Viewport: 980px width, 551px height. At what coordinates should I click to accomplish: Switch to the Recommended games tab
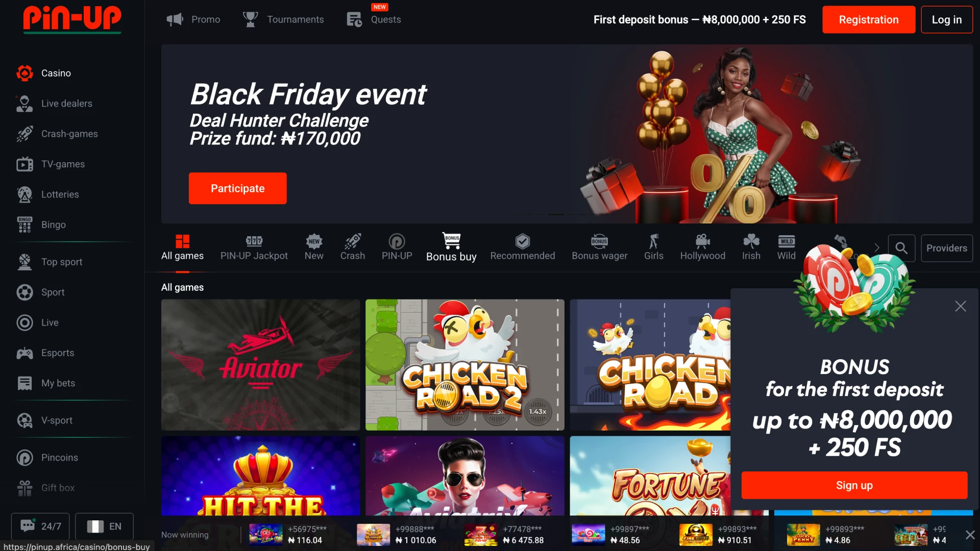[x=522, y=247]
